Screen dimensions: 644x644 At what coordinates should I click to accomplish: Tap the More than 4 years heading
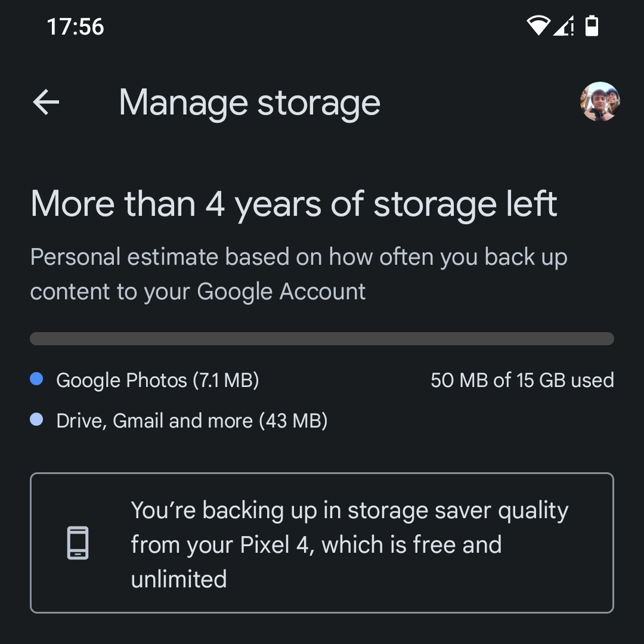[294, 203]
